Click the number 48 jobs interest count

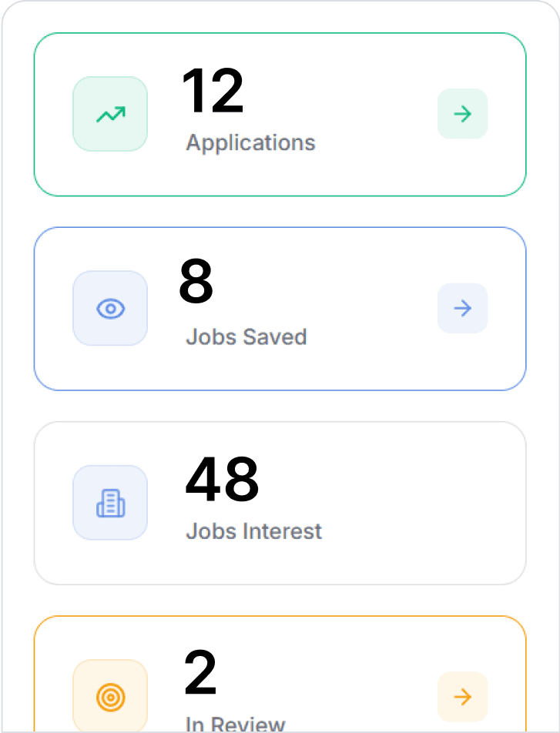tap(222, 480)
